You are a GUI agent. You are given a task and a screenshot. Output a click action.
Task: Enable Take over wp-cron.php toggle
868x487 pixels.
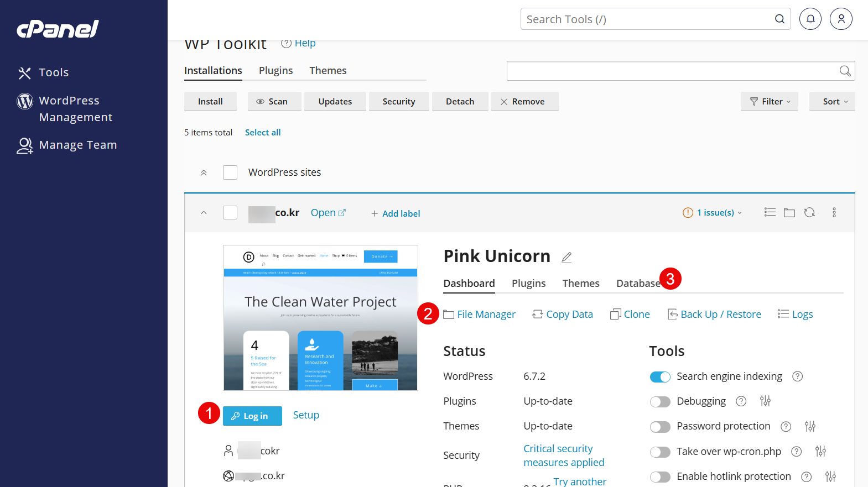point(660,452)
